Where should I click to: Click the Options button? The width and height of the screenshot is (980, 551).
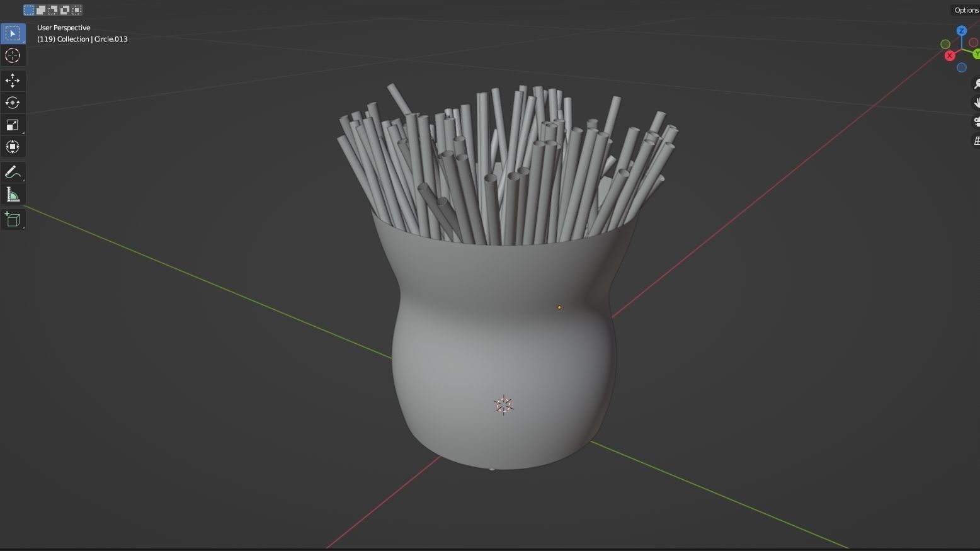pyautogui.click(x=966, y=10)
